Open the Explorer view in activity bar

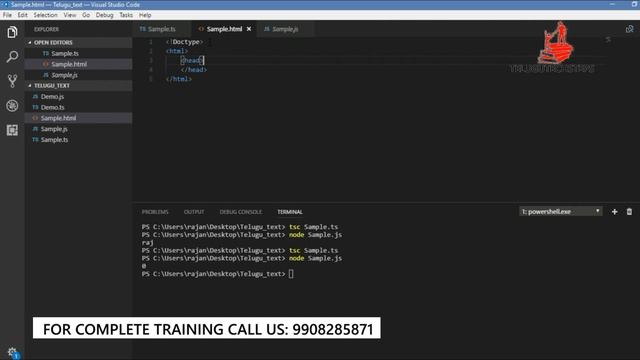tap(12, 32)
